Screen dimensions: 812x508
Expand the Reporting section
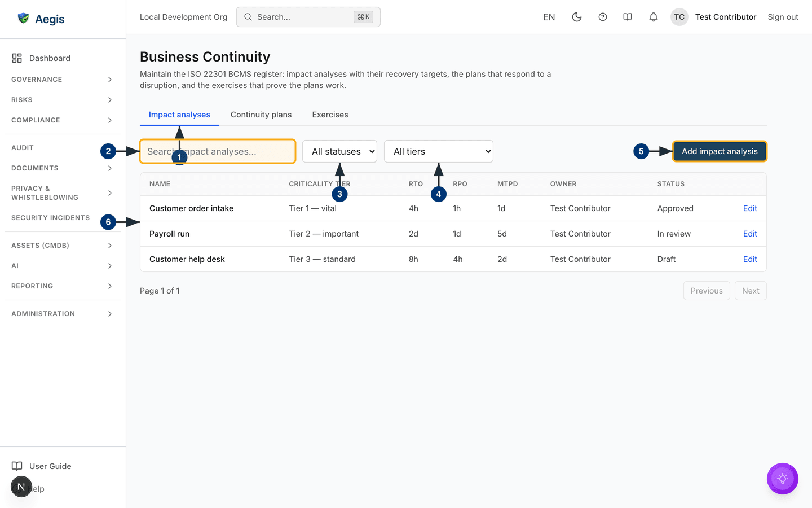click(x=62, y=286)
